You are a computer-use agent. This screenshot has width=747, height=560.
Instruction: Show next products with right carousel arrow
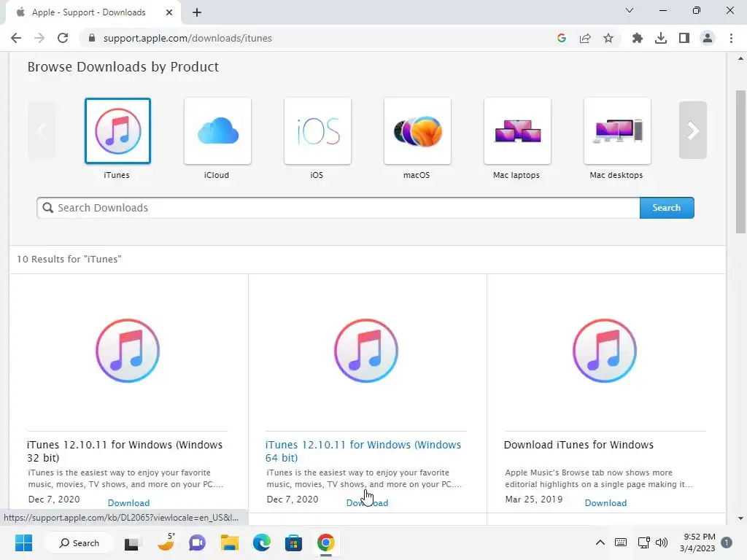(x=693, y=130)
